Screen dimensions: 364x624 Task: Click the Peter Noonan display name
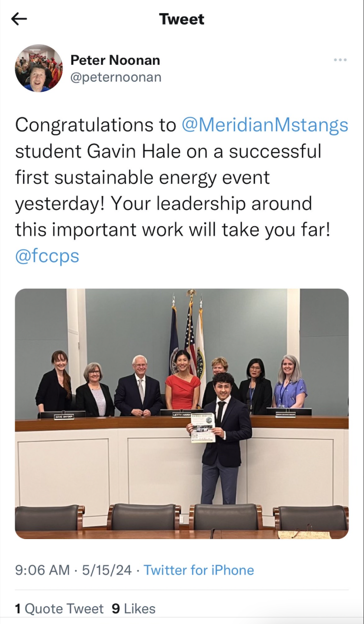click(115, 60)
